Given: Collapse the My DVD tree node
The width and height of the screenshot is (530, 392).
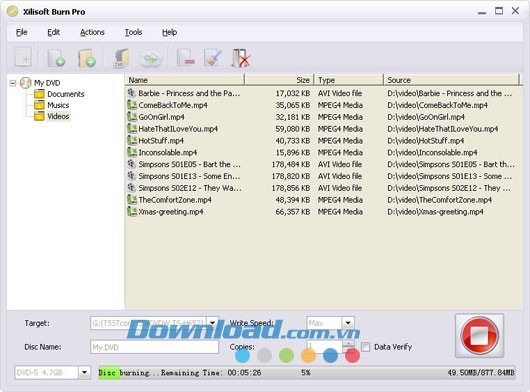Looking at the screenshot, I should click(x=13, y=83).
